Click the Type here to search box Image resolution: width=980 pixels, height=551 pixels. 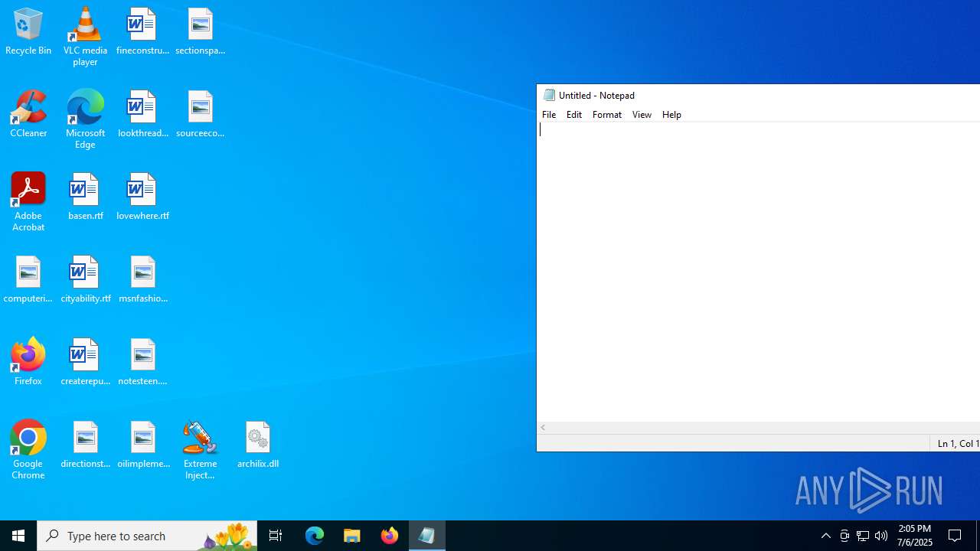tap(147, 536)
